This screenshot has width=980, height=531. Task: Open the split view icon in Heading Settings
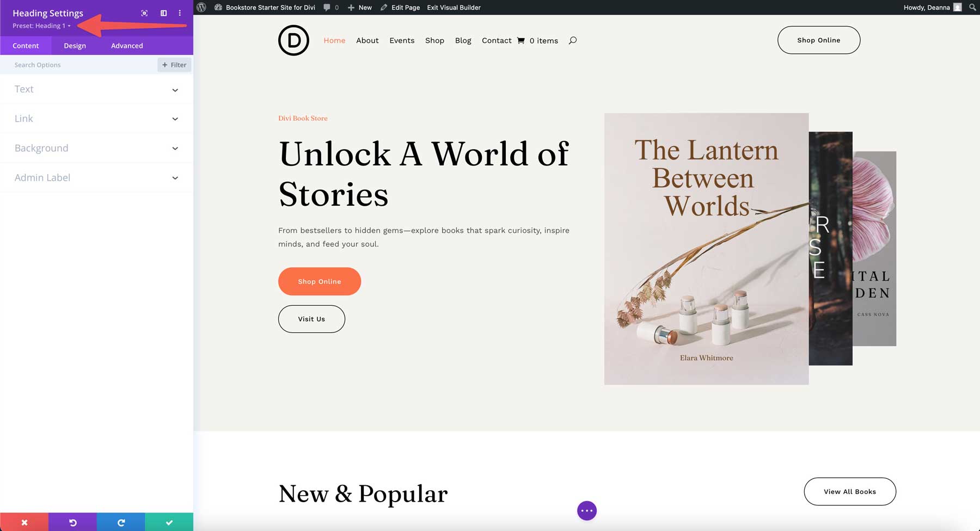[163, 13]
